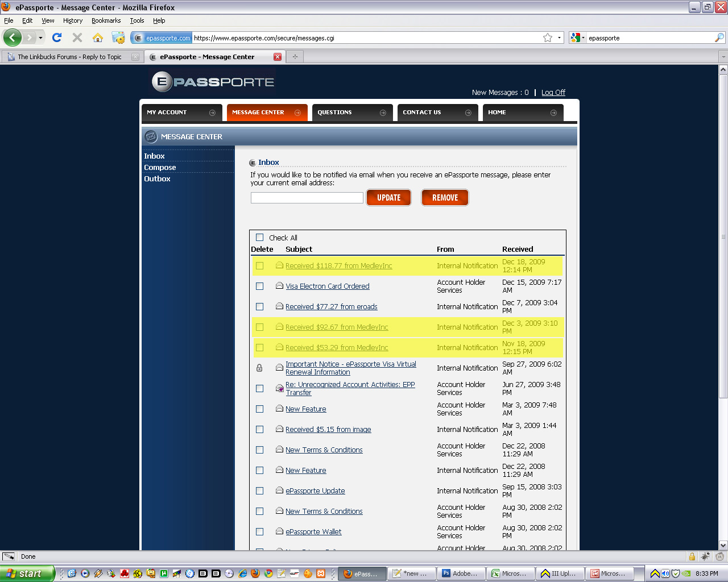Switch to The Linkbucks Forums - Reply to Topic tab
Viewport: 728px width, 582px height.
(x=72, y=57)
